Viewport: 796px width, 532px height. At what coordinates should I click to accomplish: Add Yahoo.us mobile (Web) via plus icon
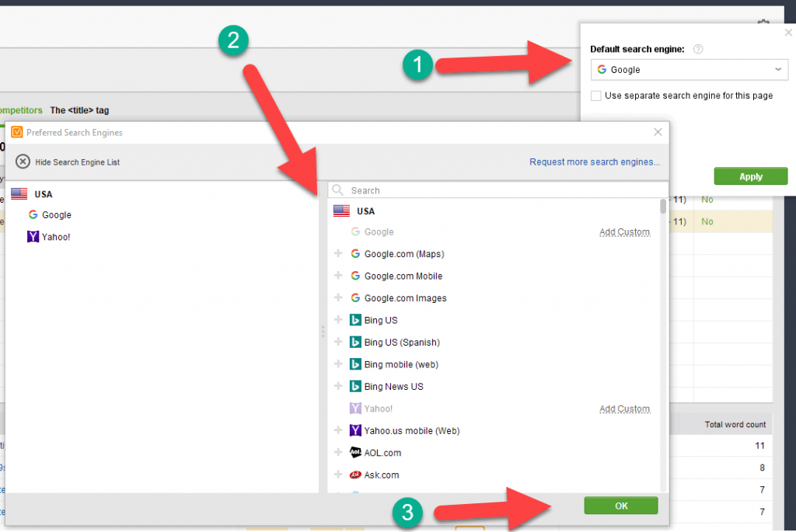pyautogui.click(x=339, y=430)
